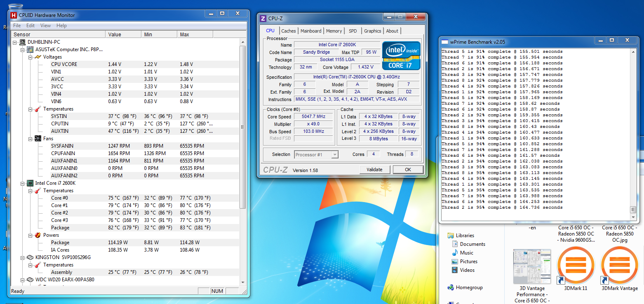Click the Validate button in CPU-Z
This screenshot has width=644, height=304.
pyautogui.click(x=375, y=170)
